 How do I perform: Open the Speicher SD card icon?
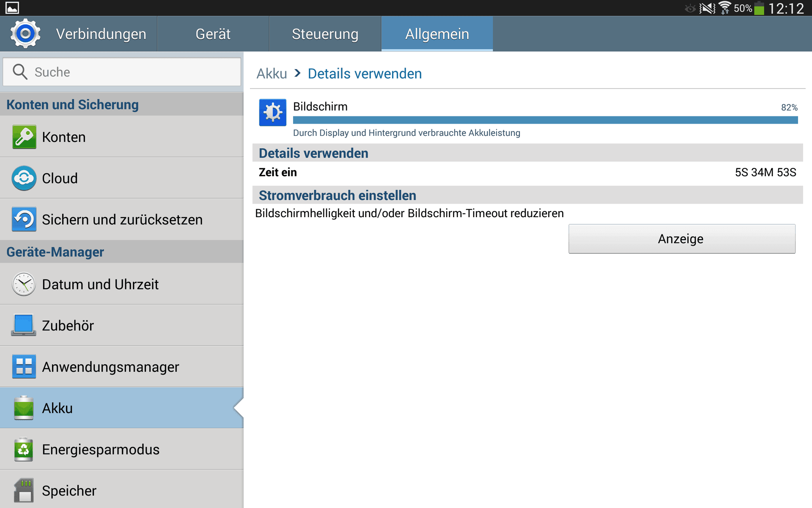coord(24,490)
